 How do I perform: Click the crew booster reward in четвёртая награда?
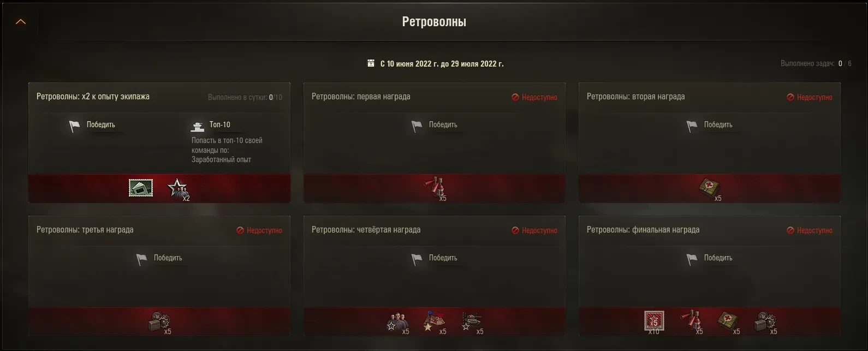pos(397,322)
